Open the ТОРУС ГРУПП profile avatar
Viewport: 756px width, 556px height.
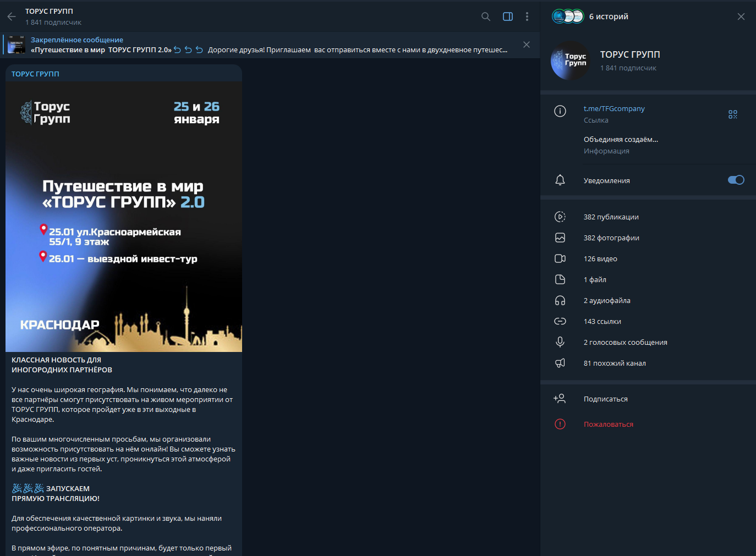(570, 60)
